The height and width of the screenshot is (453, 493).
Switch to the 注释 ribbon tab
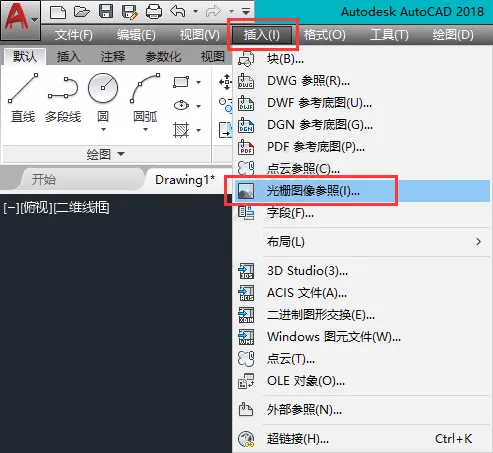click(x=113, y=57)
